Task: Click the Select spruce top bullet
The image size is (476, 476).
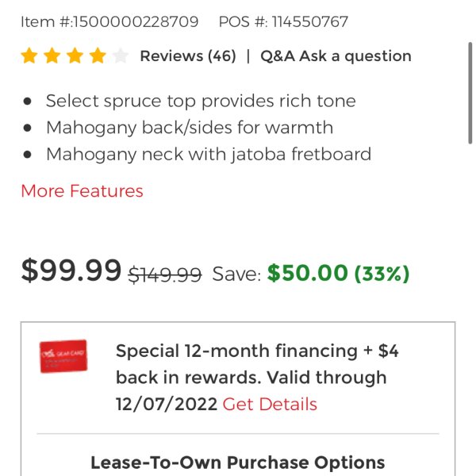Action: 201,101
